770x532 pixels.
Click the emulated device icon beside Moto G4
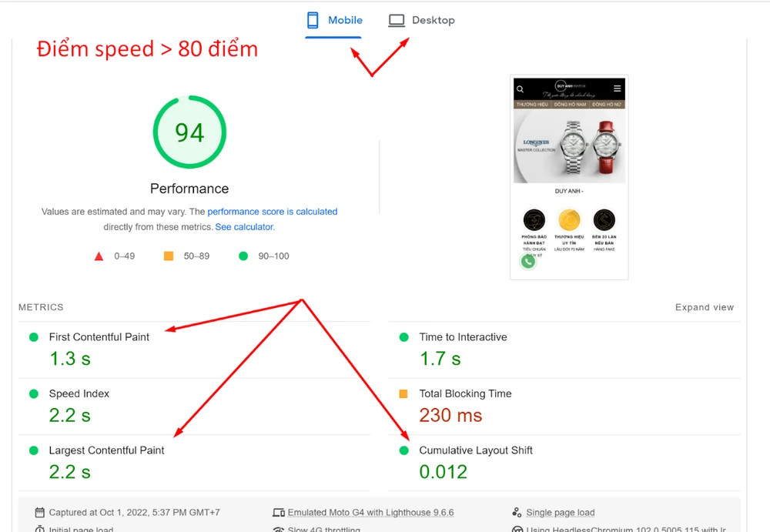coord(278,513)
